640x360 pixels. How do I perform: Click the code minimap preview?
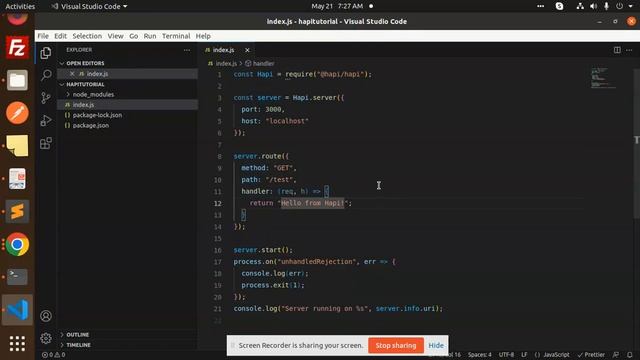604,78
